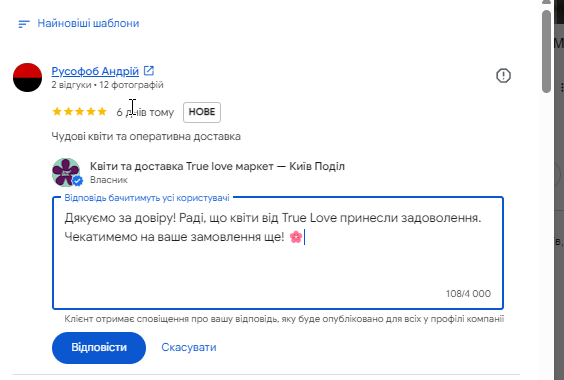Click the business name True love маркет
This screenshot has width=564, height=380.
[x=217, y=166]
